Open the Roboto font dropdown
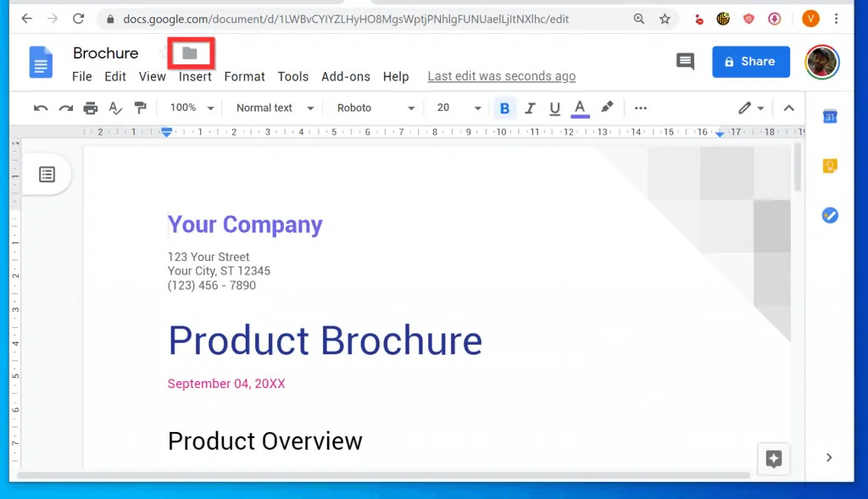 tap(373, 108)
